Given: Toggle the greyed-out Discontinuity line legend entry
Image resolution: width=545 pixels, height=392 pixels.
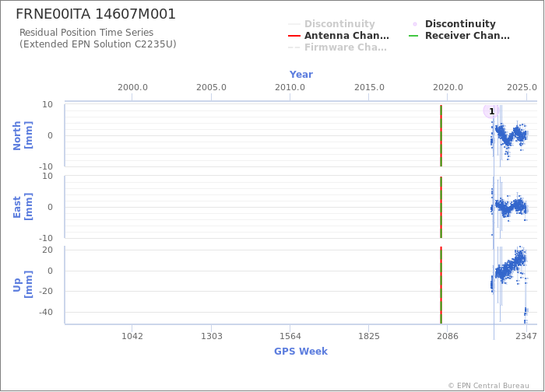Looking at the screenshot, I should point(332,23).
